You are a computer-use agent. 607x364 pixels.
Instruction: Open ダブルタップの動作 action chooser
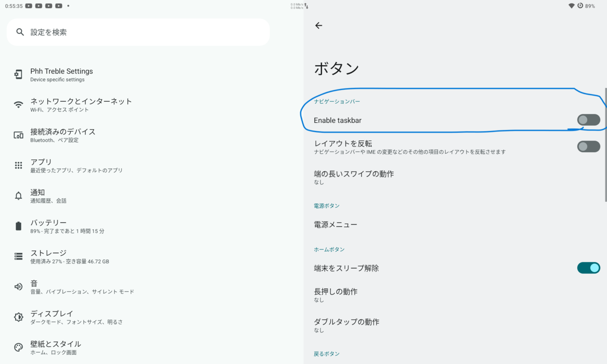455,325
